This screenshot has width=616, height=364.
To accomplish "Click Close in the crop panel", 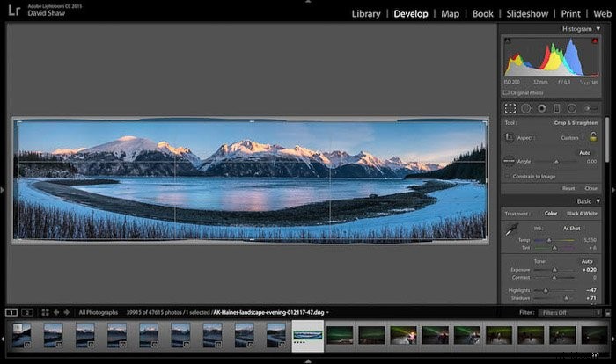I will click(x=590, y=188).
